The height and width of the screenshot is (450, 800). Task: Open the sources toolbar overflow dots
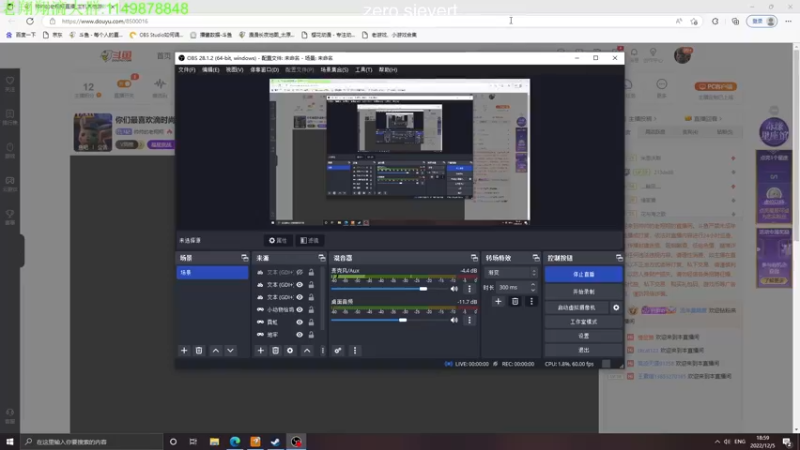322,351
